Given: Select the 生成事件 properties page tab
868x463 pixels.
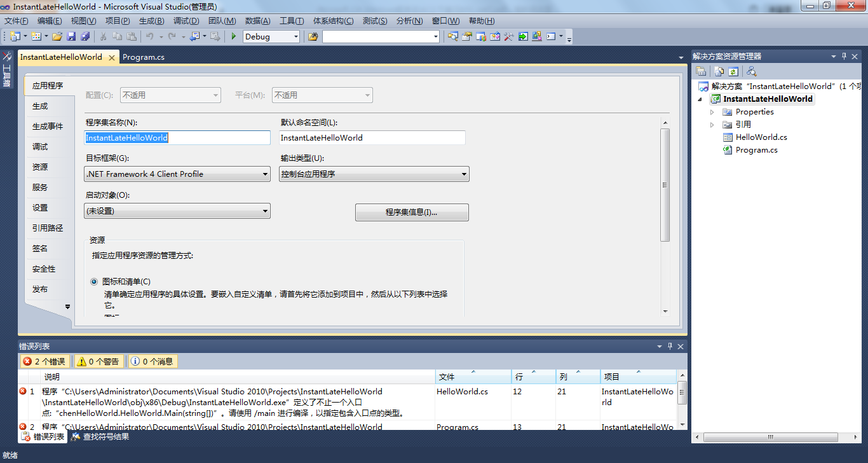Looking at the screenshot, I should click(48, 127).
